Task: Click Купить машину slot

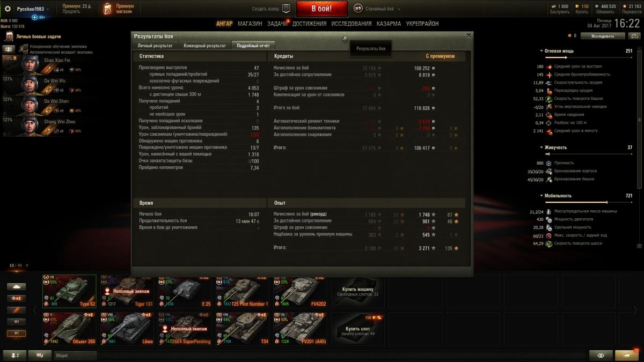Action: click(358, 291)
